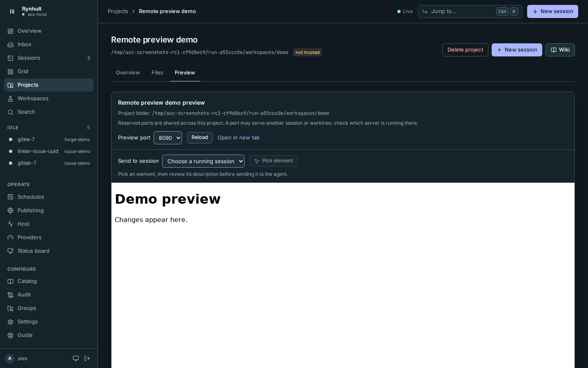The image size is (588, 368).
Task: Open Catalog in Configure section
Action: pos(49,281)
